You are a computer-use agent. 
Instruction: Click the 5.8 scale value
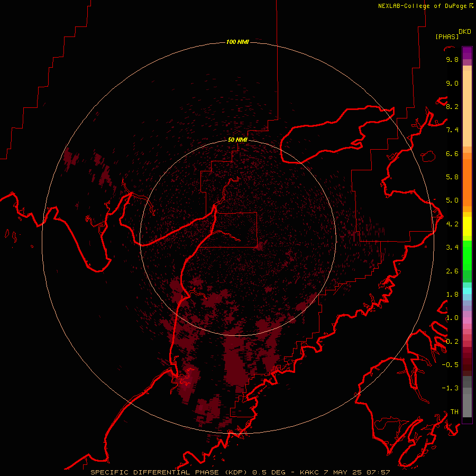(452, 177)
